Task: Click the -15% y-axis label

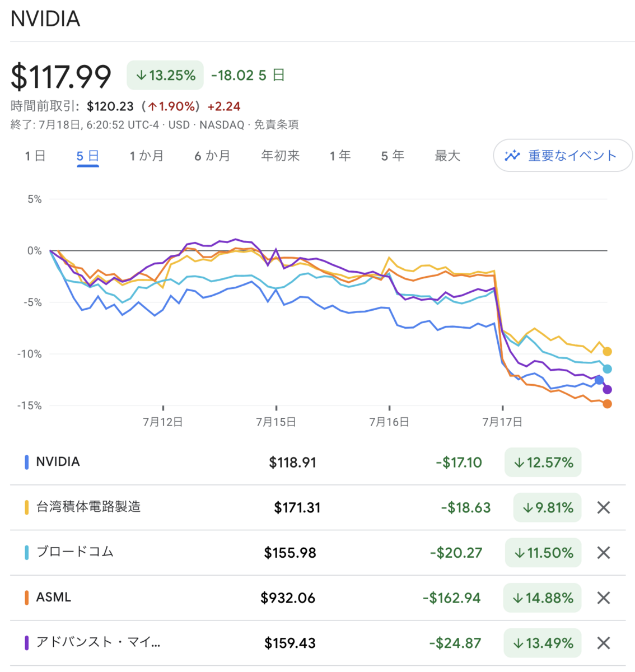Action: [x=29, y=405]
